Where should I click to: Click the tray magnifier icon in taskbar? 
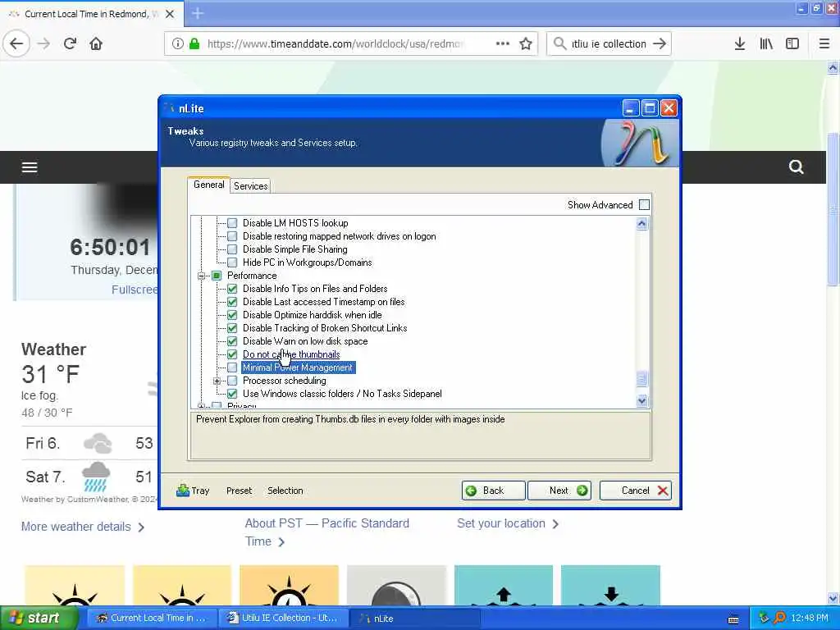[x=779, y=618]
